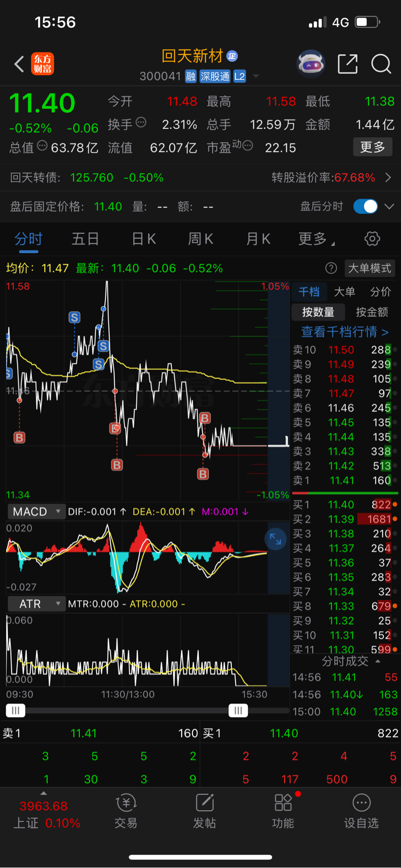Switch to 周K tab

(x=200, y=239)
